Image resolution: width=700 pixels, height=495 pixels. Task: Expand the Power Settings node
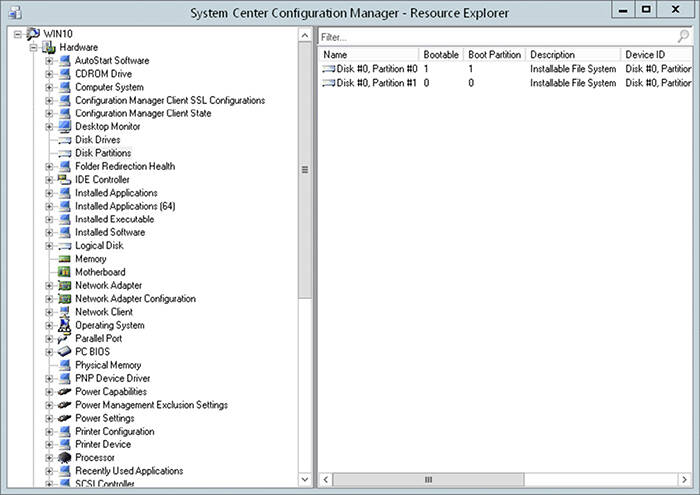[x=49, y=418]
